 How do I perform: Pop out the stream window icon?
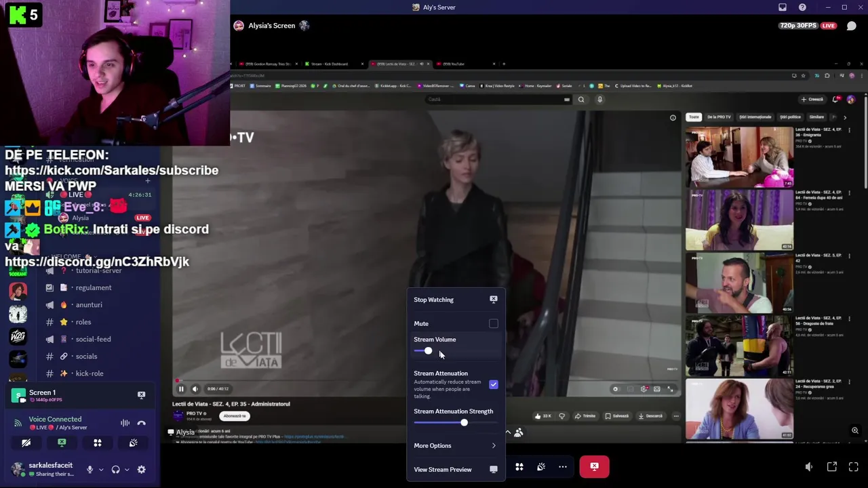pos(832,467)
